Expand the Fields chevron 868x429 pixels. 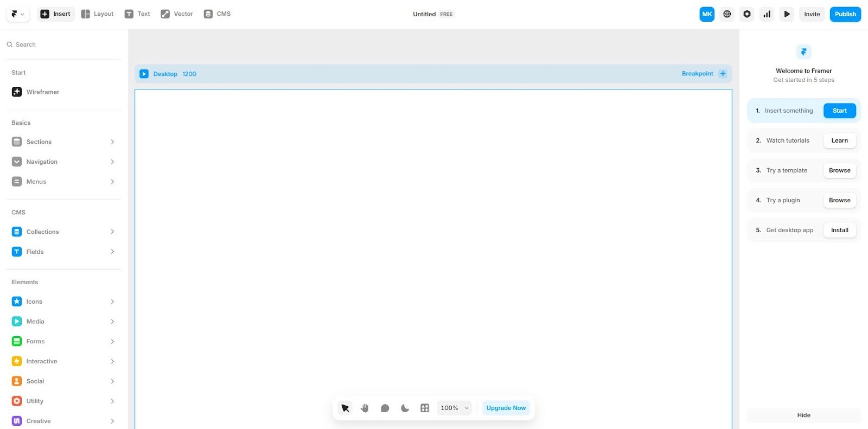coord(112,252)
